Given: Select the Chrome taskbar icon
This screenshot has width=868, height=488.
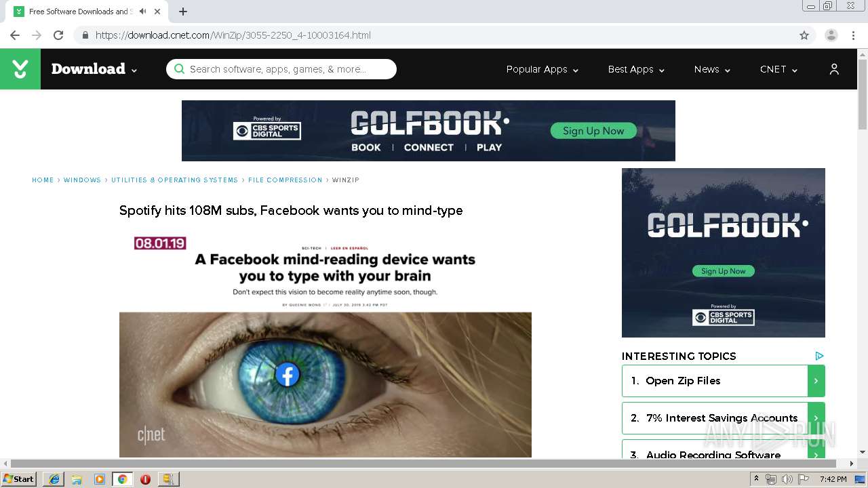Looking at the screenshot, I should pyautogui.click(x=123, y=479).
